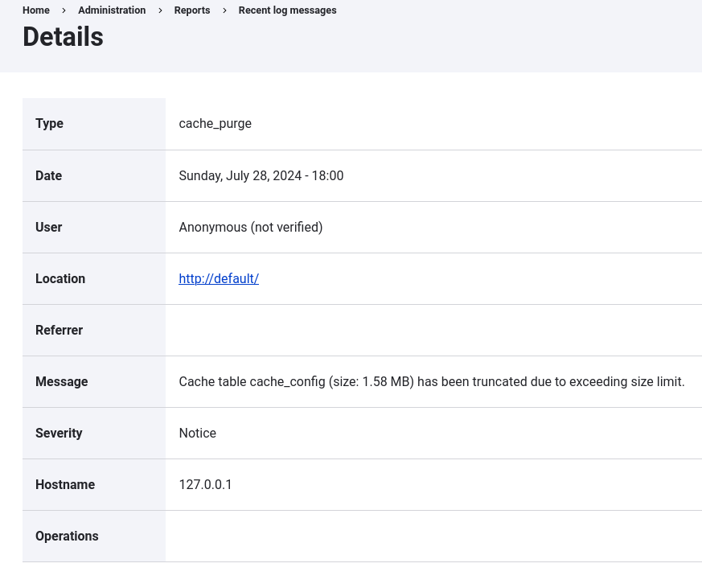
Task: Select the Operations row label
Action: [x=67, y=536]
